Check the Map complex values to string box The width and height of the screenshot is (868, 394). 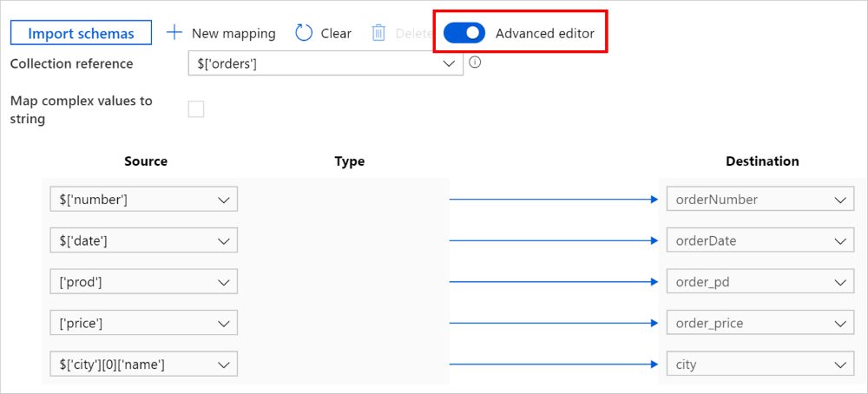(196, 109)
